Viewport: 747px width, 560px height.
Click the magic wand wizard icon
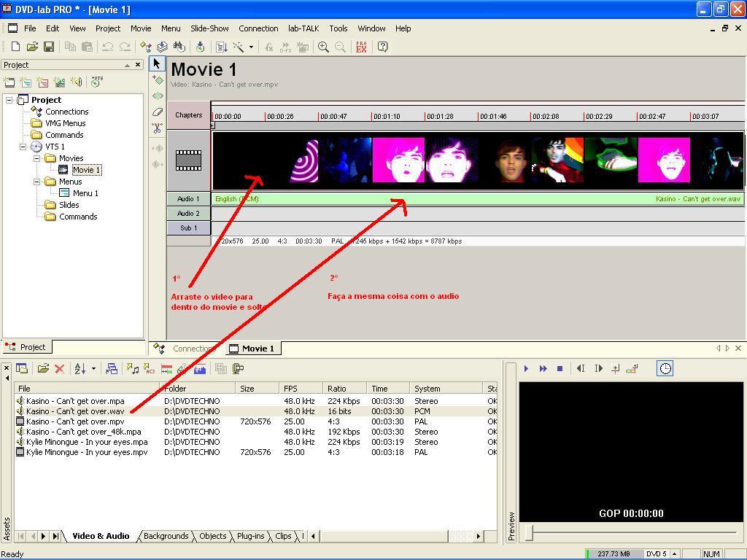pos(238,47)
